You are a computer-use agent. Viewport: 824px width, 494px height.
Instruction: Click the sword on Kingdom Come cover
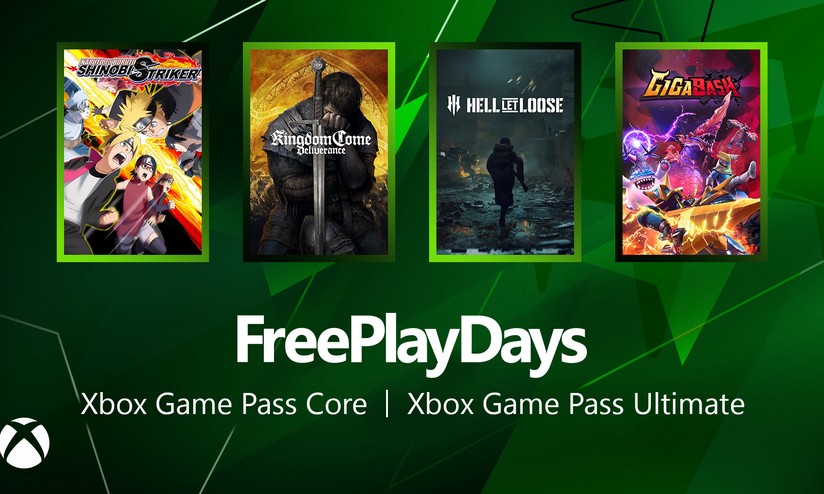click(x=317, y=152)
